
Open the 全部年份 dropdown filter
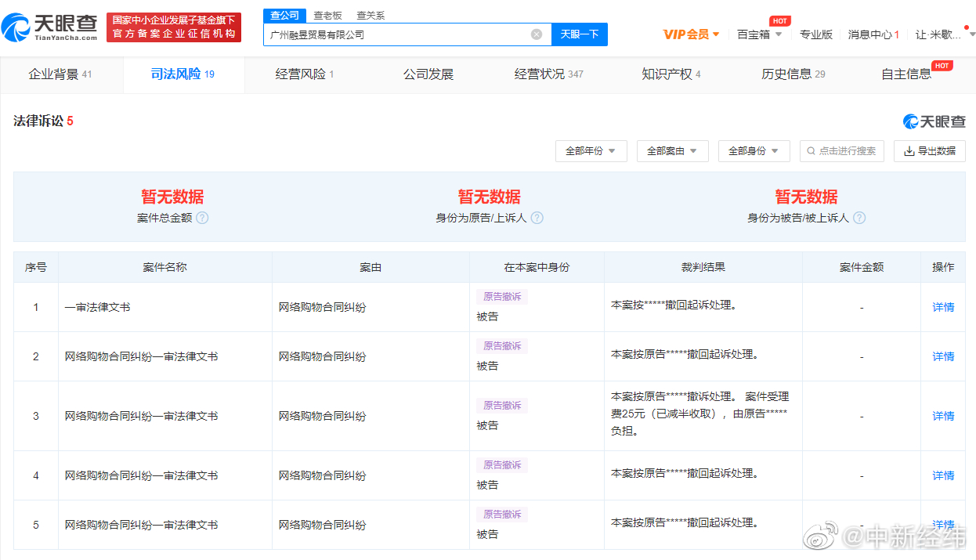(x=591, y=151)
